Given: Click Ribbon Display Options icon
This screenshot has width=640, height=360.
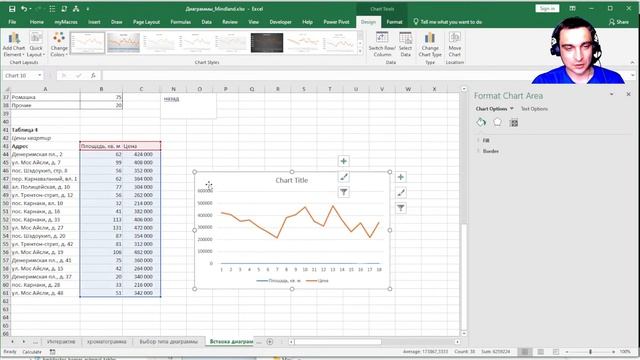Looking at the screenshot, I should point(573,9).
